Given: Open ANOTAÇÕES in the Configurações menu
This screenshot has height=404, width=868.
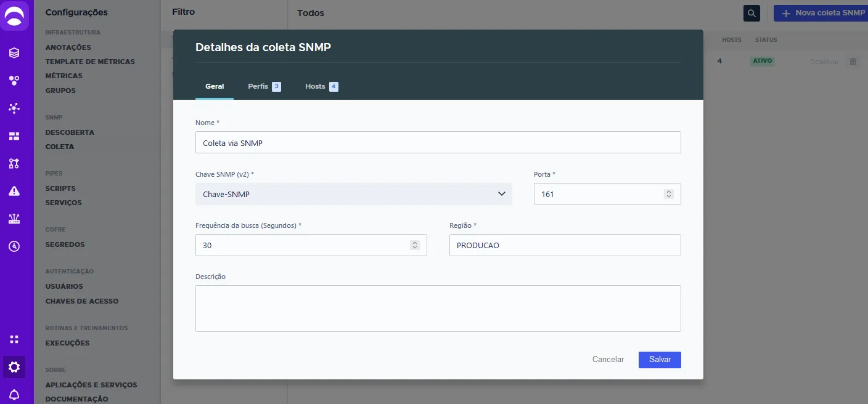Looking at the screenshot, I should pyautogui.click(x=68, y=47).
